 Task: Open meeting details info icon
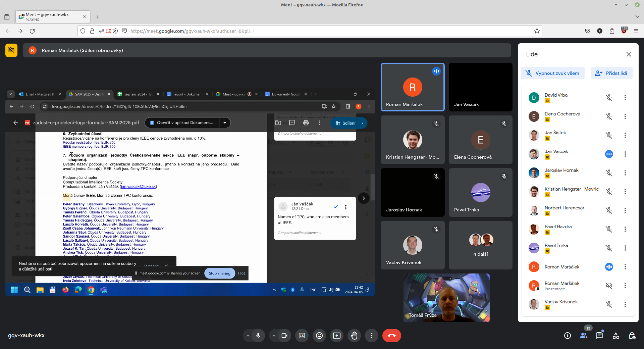pos(568,336)
